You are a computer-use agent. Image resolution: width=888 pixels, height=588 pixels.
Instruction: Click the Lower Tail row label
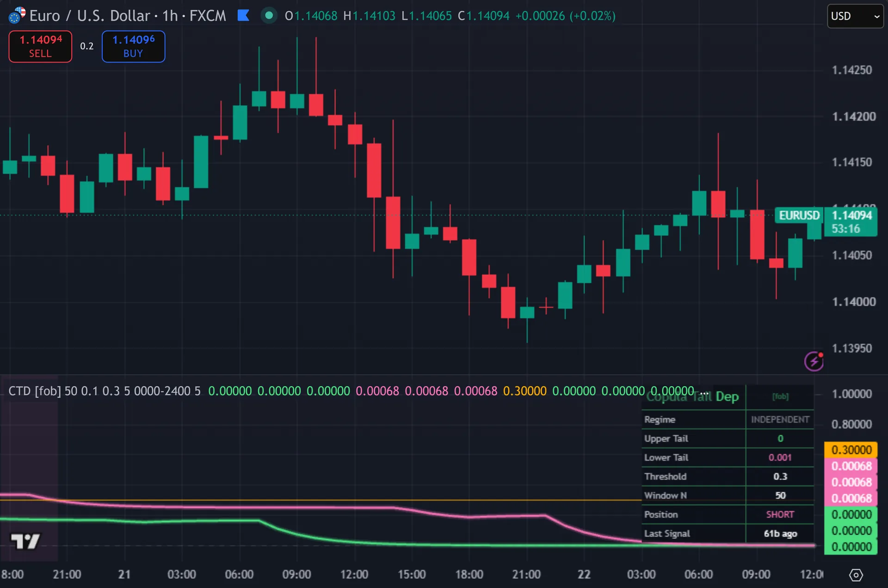pyautogui.click(x=666, y=458)
